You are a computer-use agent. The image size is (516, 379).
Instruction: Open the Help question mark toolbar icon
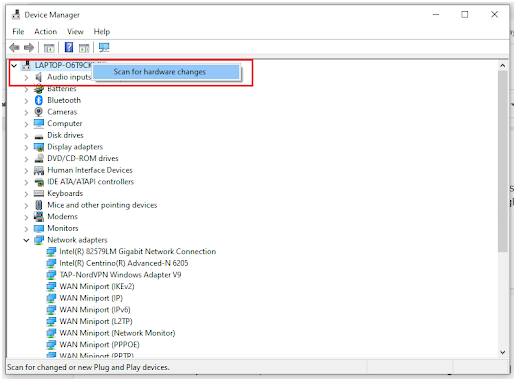pyautogui.click(x=69, y=47)
